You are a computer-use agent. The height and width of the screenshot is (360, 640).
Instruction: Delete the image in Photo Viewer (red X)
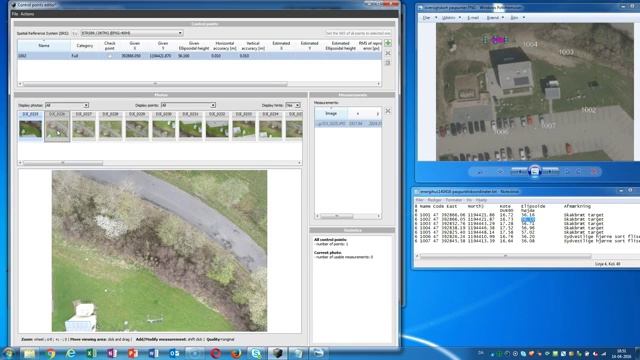(595, 172)
